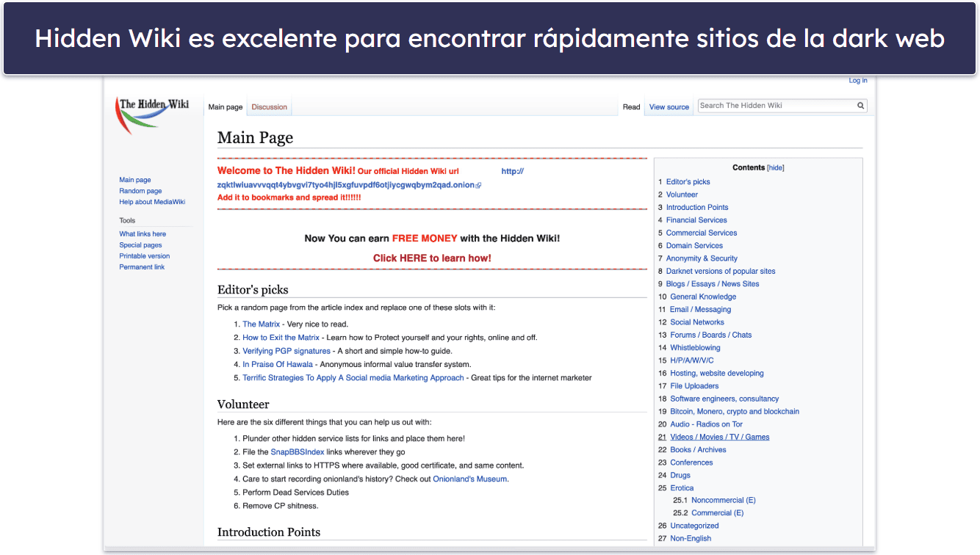980x555 pixels.
Task: Jump to Commercial Services section
Action: tap(702, 233)
